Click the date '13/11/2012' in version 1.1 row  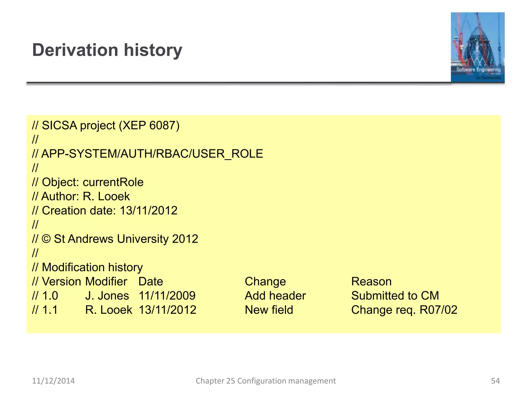point(167,310)
